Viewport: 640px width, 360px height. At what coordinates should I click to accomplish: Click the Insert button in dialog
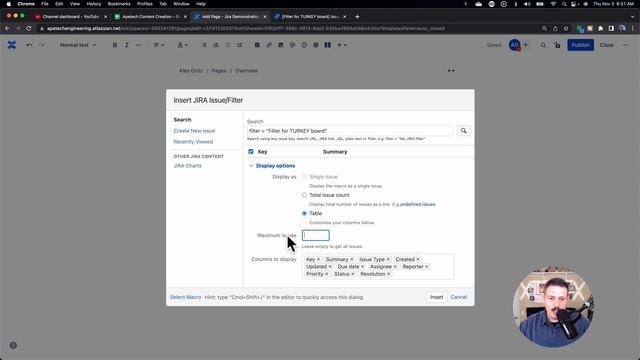[x=436, y=297]
